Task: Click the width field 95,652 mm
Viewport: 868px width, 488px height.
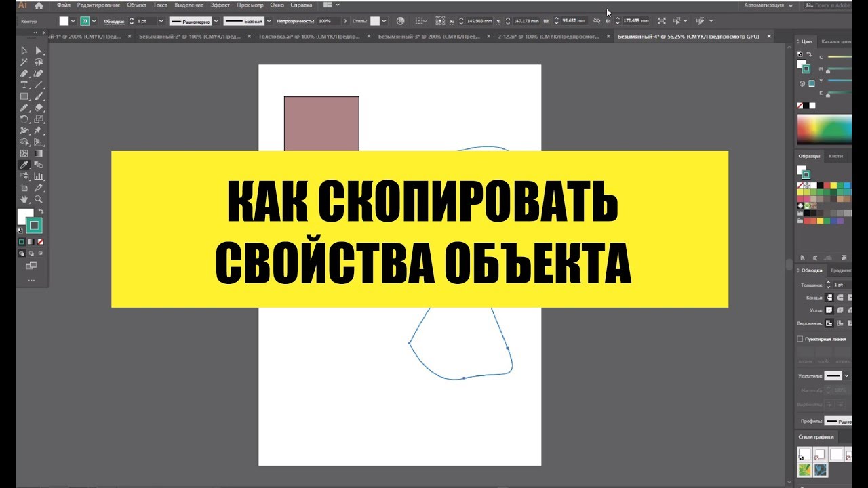Action: coord(573,21)
